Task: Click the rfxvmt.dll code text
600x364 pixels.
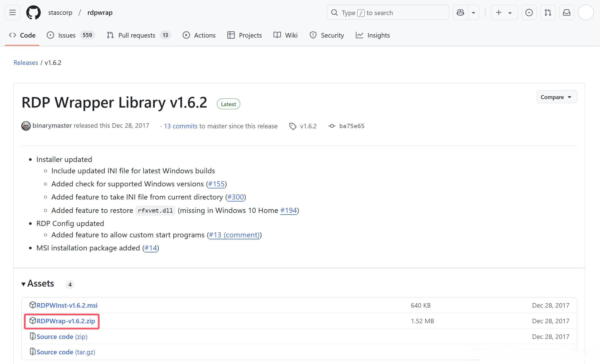Action: 155,211
